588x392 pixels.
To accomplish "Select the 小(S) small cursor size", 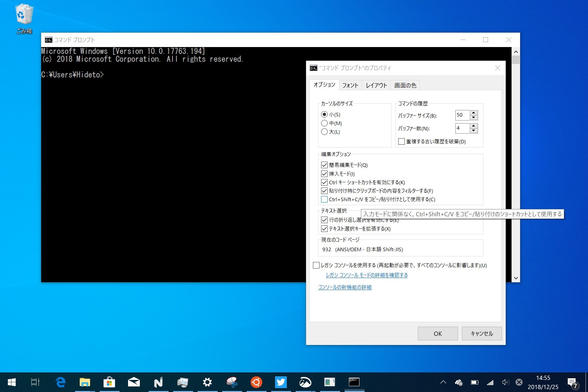I will tap(331, 114).
